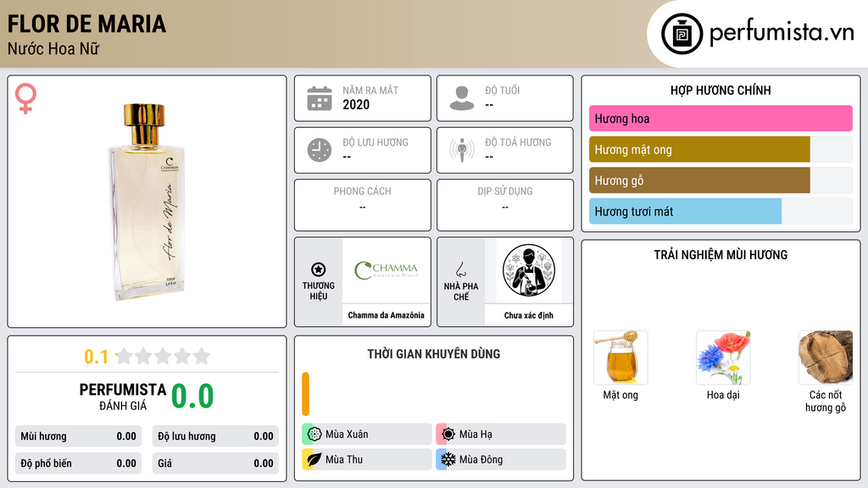Image resolution: width=868 pixels, height=488 pixels.
Task: Click the flower icon for Mùa Xuân
Action: coord(314,434)
